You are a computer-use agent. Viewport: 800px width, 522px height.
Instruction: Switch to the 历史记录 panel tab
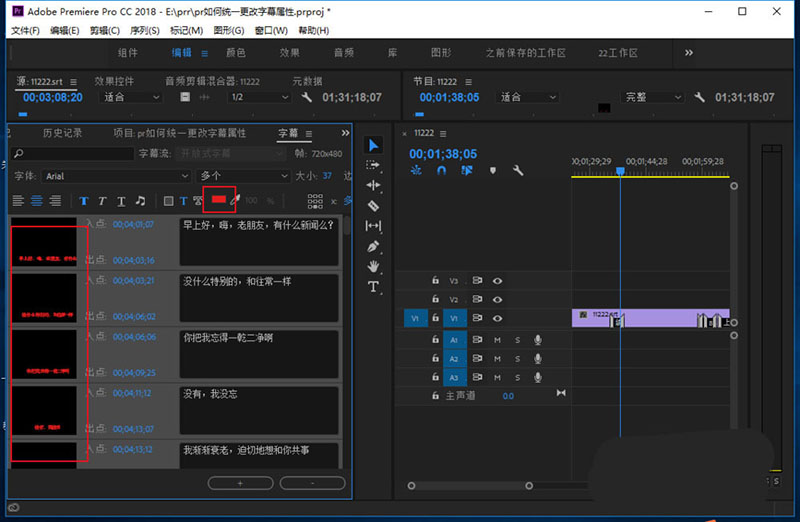coord(62,133)
